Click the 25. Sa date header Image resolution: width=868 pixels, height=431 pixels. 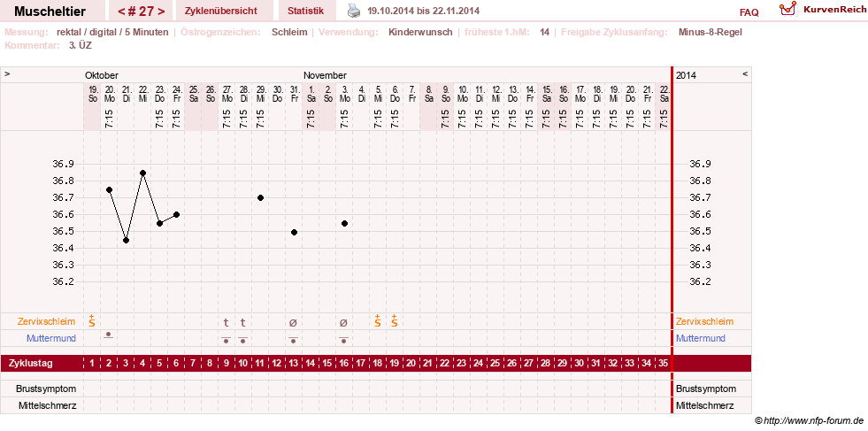(193, 94)
